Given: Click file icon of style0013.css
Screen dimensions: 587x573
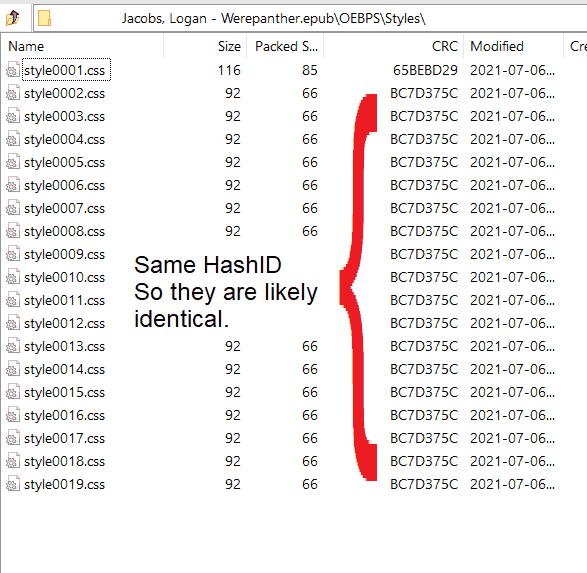Looking at the screenshot, I should tap(13, 346).
